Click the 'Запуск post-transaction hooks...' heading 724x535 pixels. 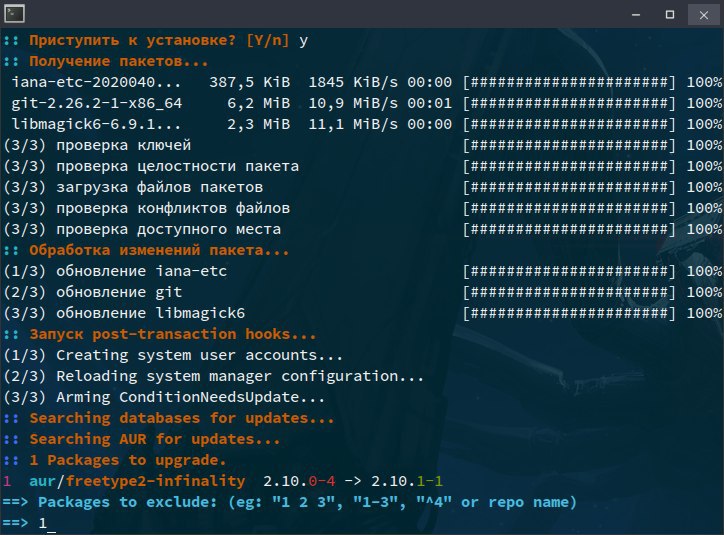173,334
